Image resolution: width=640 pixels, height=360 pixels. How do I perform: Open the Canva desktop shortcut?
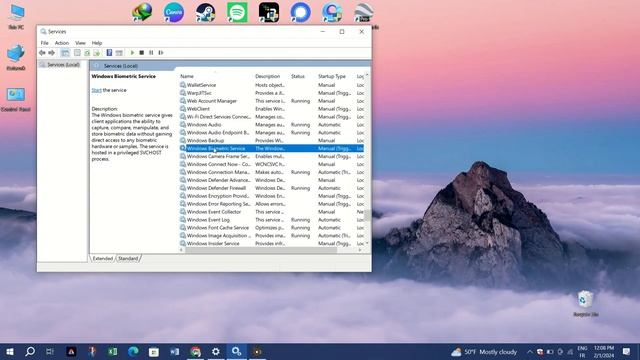coord(173,12)
